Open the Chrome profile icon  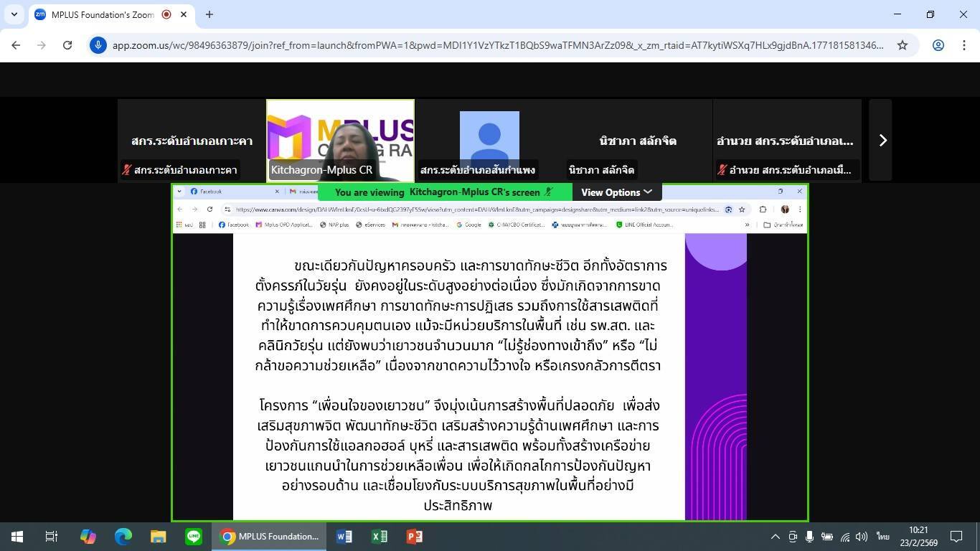coord(938,45)
